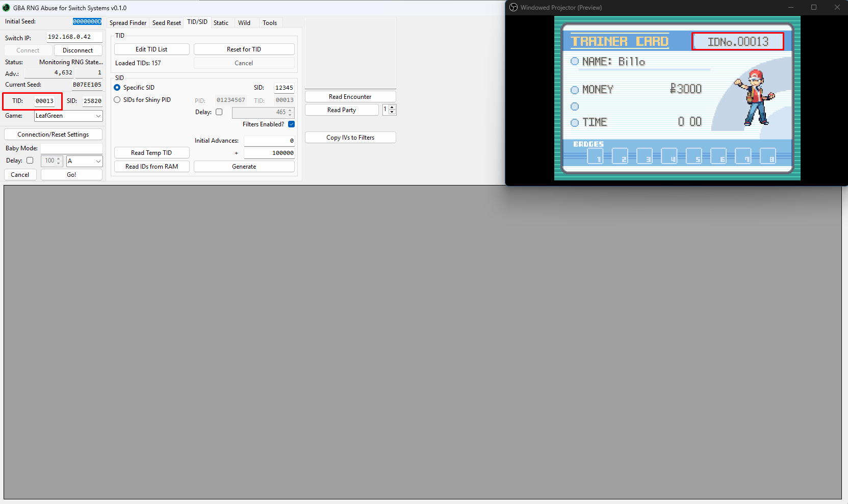Viewport: 848px width, 504px height.
Task: Click Read IDs from RAM
Action: tap(151, 167)
